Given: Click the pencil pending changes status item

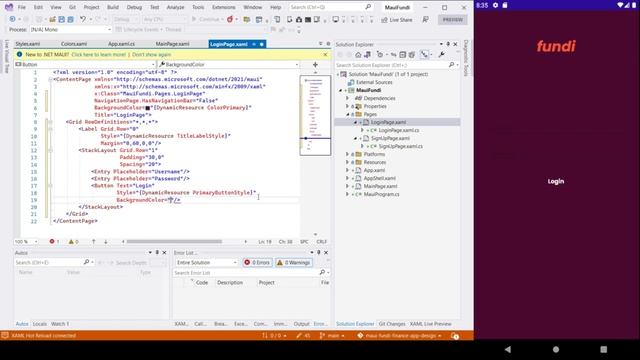Looking at the screenshot, I should click(x=303, y=336).
